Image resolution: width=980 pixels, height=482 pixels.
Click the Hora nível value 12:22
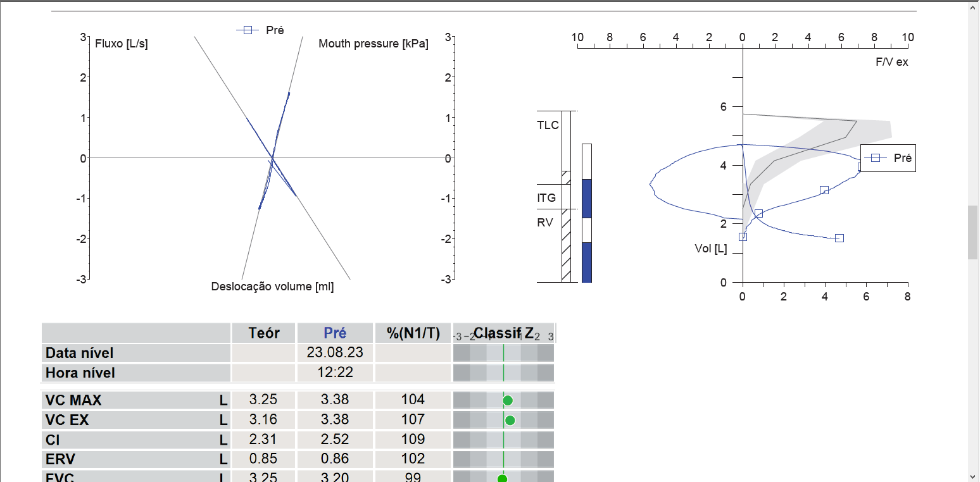click(x=335, y=373)
